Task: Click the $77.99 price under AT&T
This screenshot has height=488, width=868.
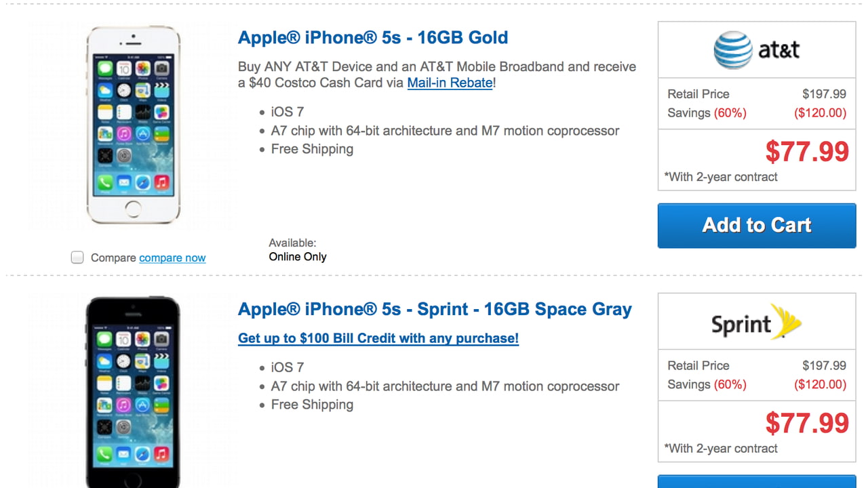Action: point(806,152)
